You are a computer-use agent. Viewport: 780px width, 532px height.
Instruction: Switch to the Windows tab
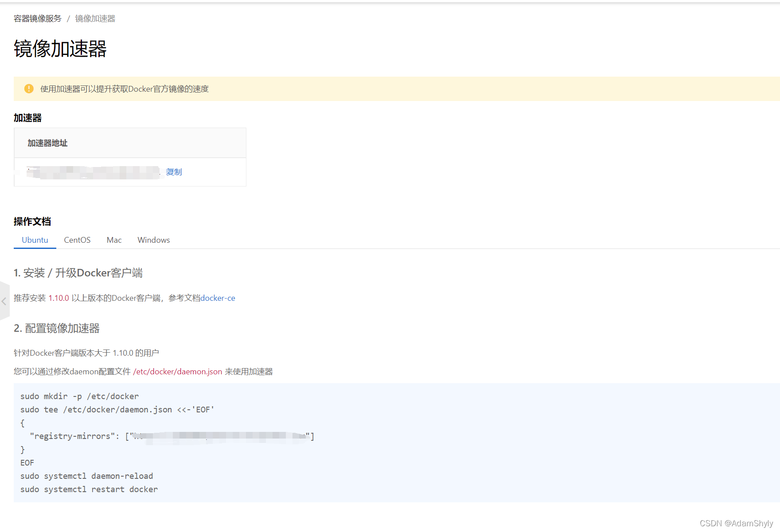click(x=154, y=240)
